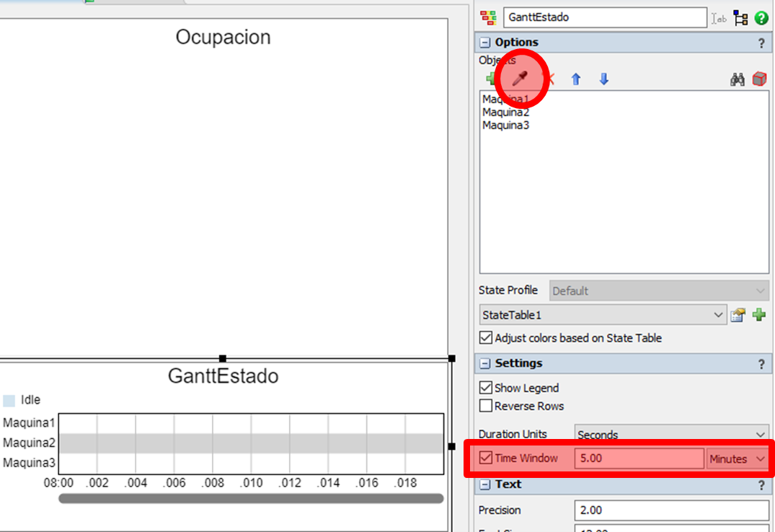Click the red cube icon above list
This screenshot has height=532, width=775.
(759, 79)
